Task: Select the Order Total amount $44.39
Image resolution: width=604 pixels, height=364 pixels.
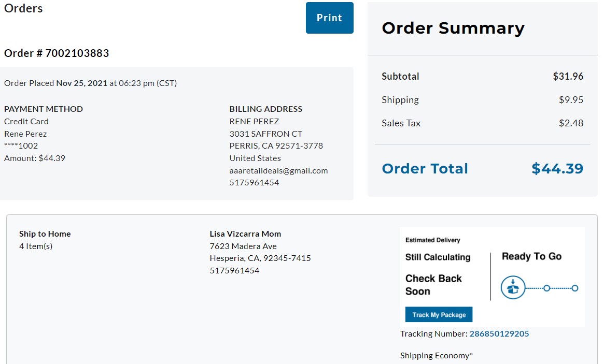Action: coord(557,168)
